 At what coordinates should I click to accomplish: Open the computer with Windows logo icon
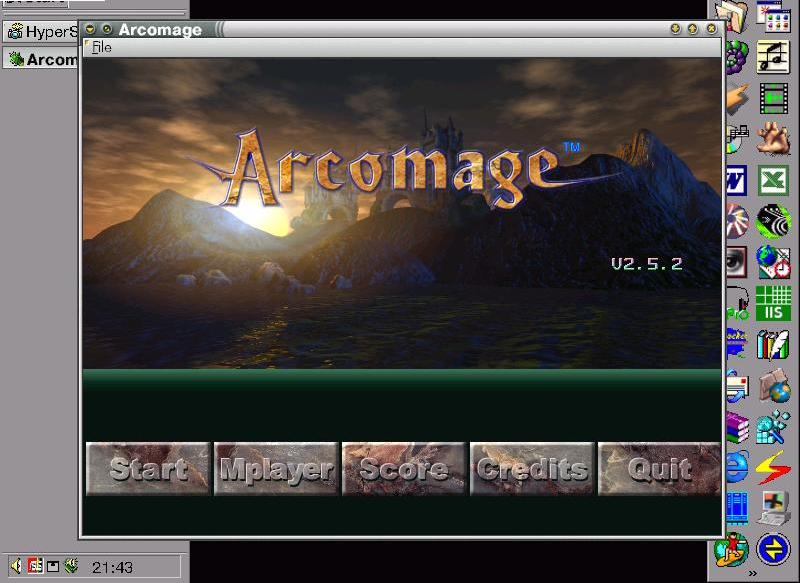[x=773, y=508]
